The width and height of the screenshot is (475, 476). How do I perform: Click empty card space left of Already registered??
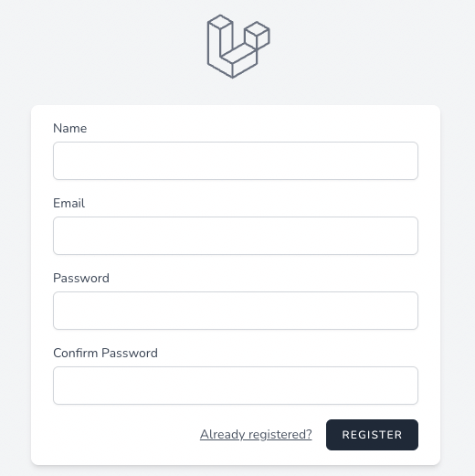click(x=121, y=435)
